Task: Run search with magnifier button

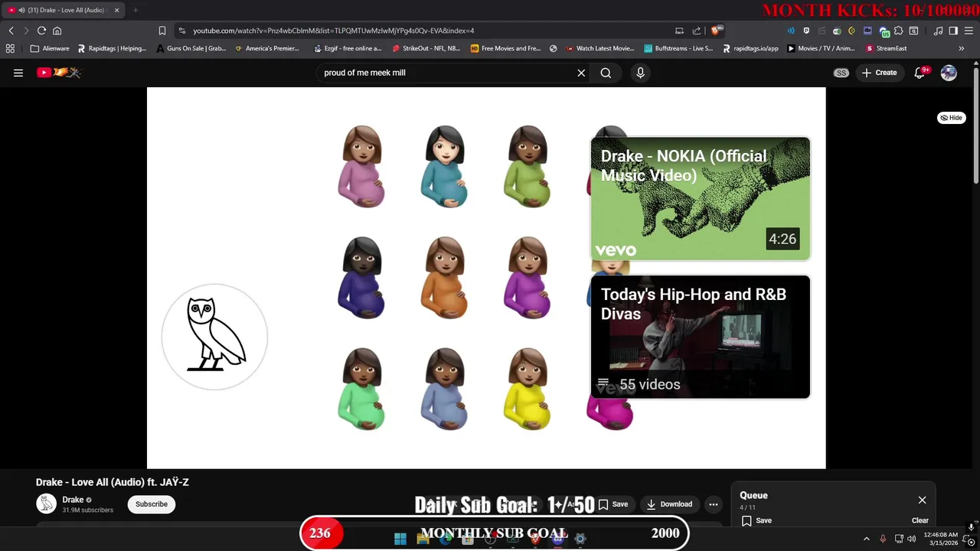Action: tap(606, 73)
